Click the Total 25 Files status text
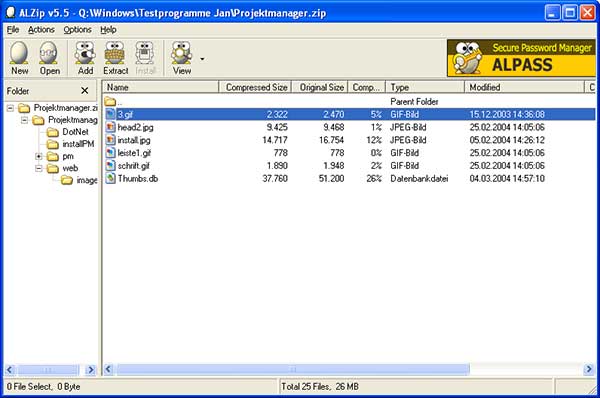The height and width of the screenshot is (398, 600). point(320,387)
